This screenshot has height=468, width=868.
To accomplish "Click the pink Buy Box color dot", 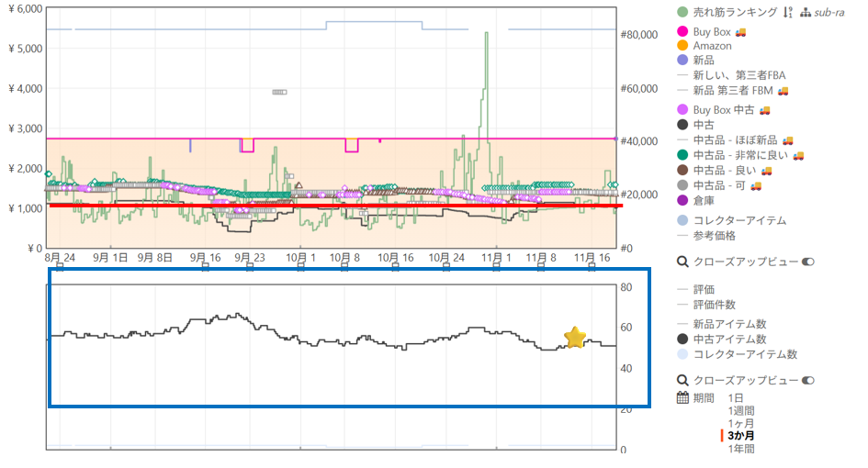I will click(x=682, y=32).
